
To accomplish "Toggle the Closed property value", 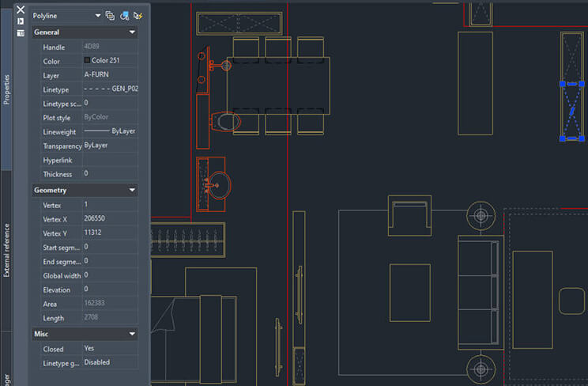I will click(110, 349).
